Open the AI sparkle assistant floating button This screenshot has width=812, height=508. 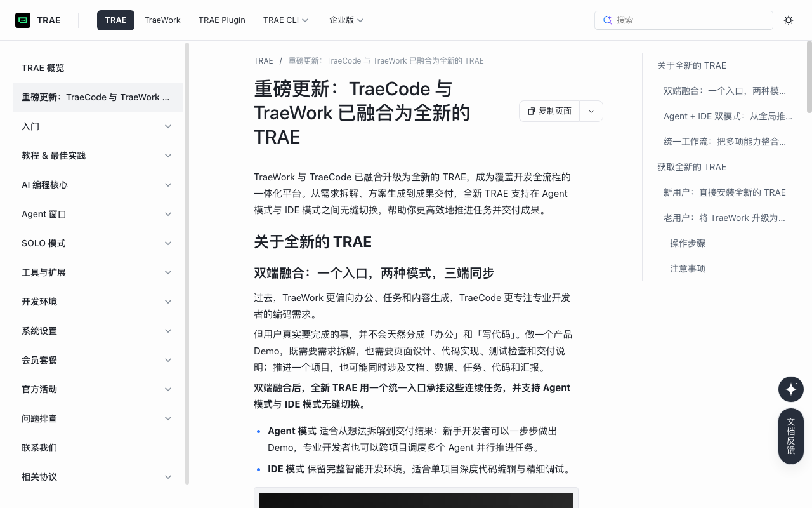pyautogui.click(x=791, y=389)
